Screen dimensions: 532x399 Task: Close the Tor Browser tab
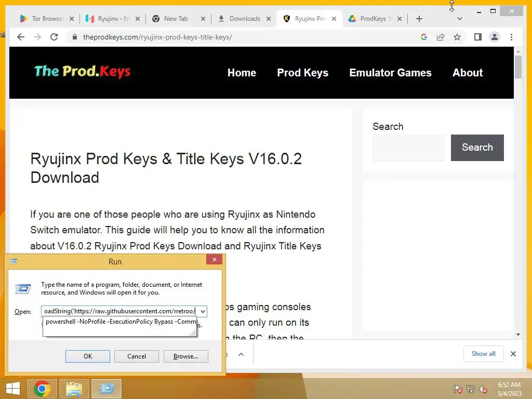[x=72, y=19]
